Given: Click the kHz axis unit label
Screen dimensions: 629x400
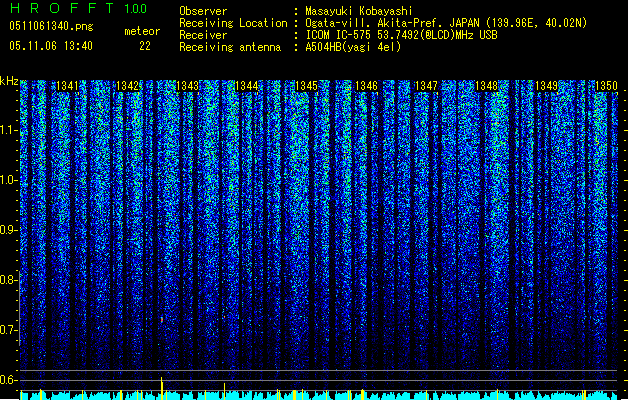Looking at the screenshot, I should coord(9,81).
